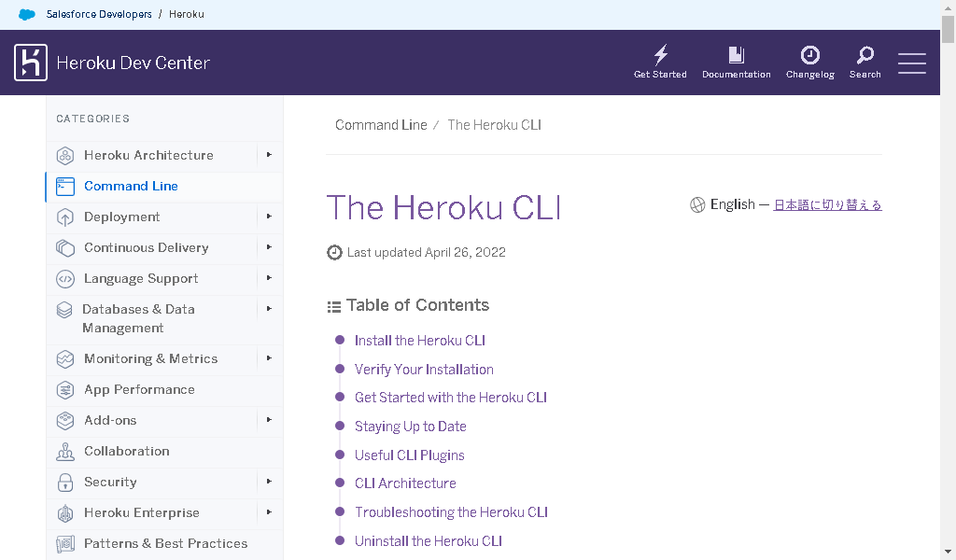The image size is (956, 560).
Task: Expand the Security category arrow
Action: click(269, 482)
